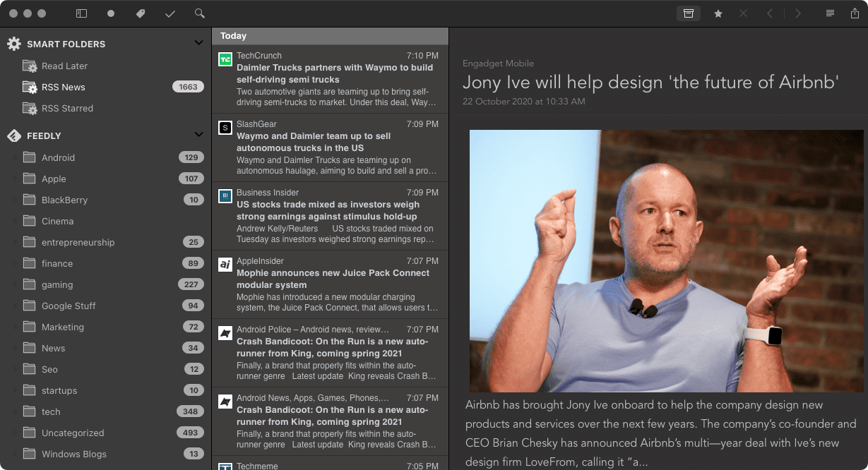This screenshot has width=868, height=470.
Task: Click the archive box icon
Action: coord(689,13)
